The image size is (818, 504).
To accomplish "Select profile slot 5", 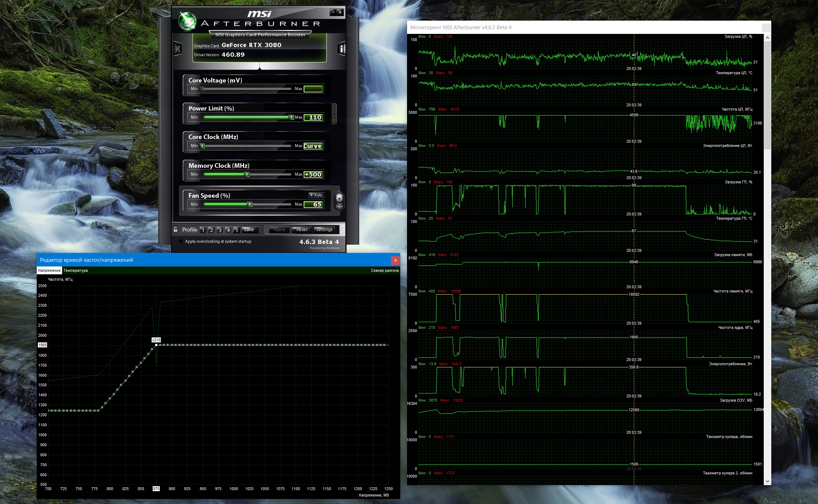I will [237, 230].
